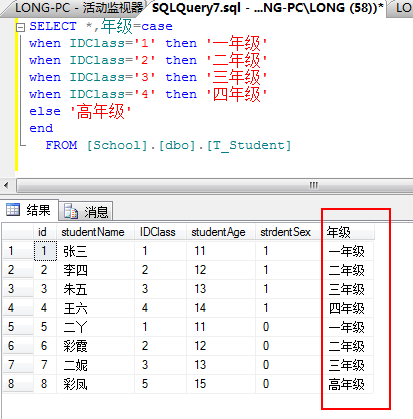Image resolution: width=413 pixels, height=419 pixels.
Task: Click the cell with name 彩凤
Action: pyautogui.click(x=95, y=384)
